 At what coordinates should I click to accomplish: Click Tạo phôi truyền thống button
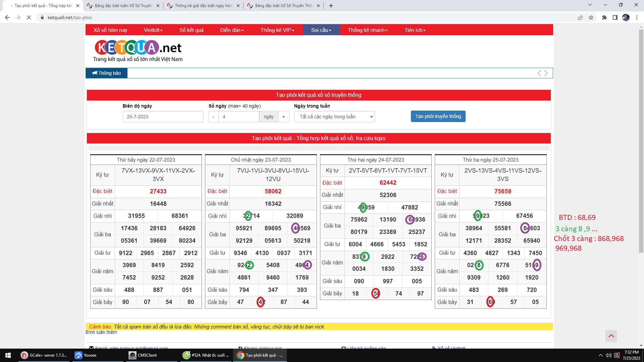438,116
